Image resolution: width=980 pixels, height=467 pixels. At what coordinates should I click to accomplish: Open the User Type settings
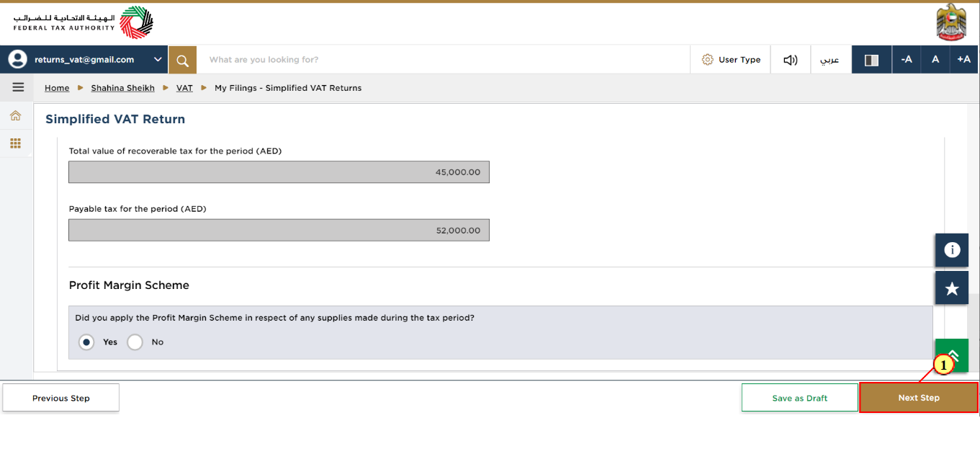[731, 60]
